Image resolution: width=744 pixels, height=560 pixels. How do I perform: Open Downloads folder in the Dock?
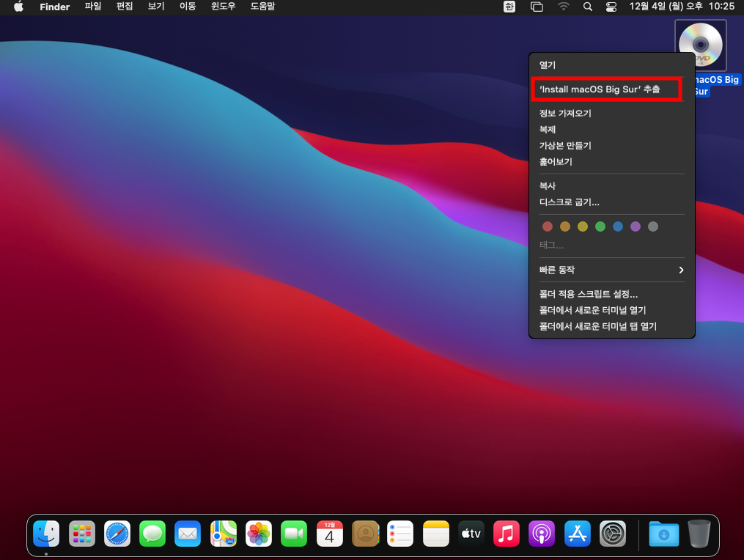point(664,534)
